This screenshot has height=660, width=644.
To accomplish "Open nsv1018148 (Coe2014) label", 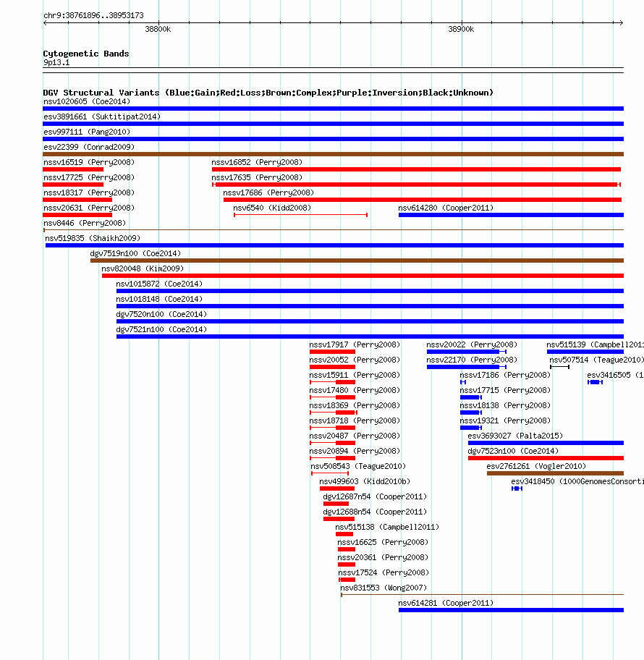I will click(x=159, y=298).
